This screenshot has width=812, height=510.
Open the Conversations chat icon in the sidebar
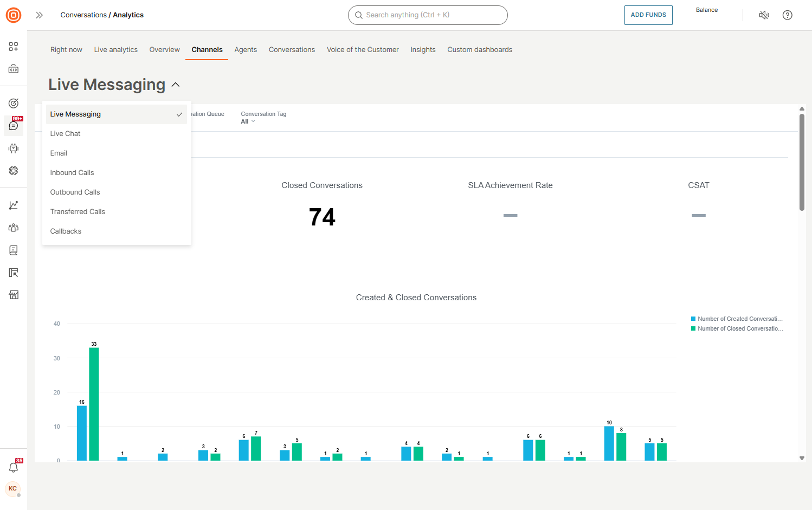click(x=13, y=125)
